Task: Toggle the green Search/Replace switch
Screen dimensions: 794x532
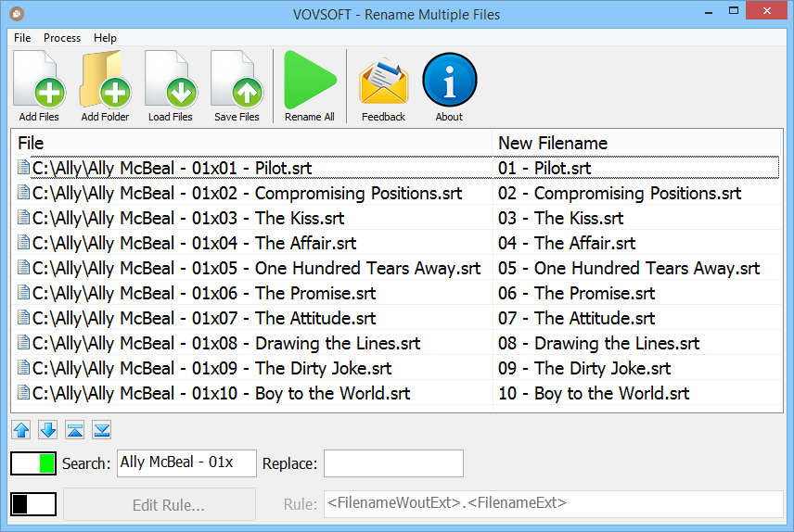Action: (33, 463)
